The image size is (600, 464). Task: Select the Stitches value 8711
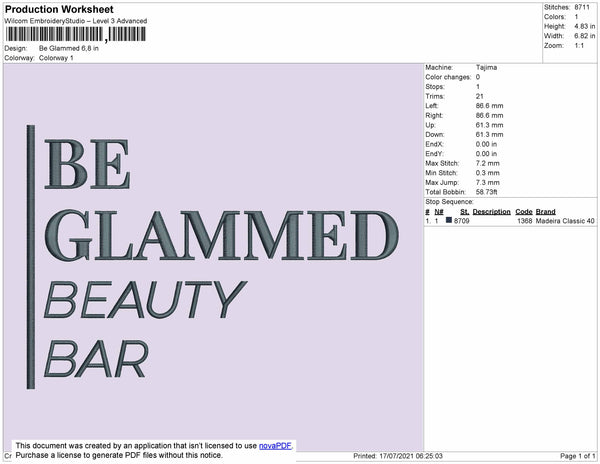point(582,7)
